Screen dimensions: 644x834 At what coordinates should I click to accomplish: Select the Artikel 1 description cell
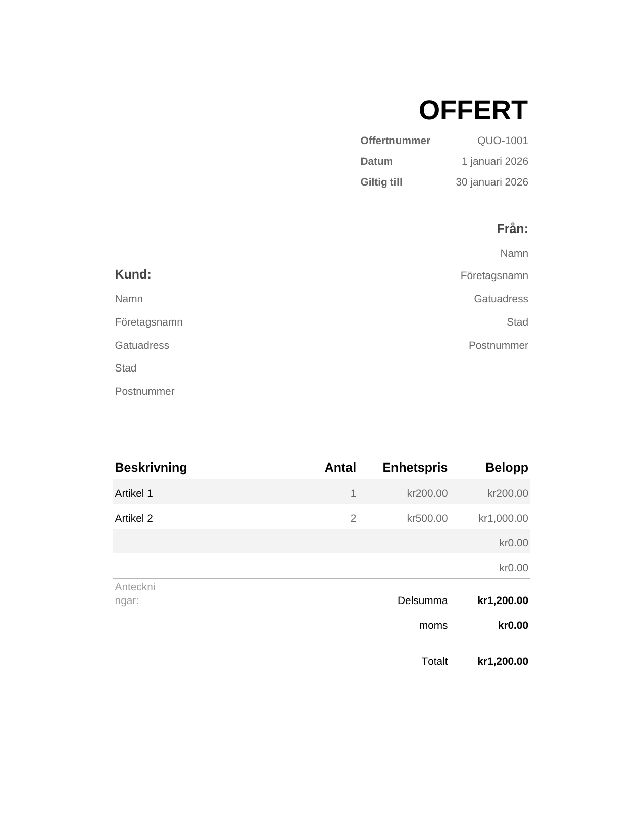pyautogui.click(x=134, y=493)
